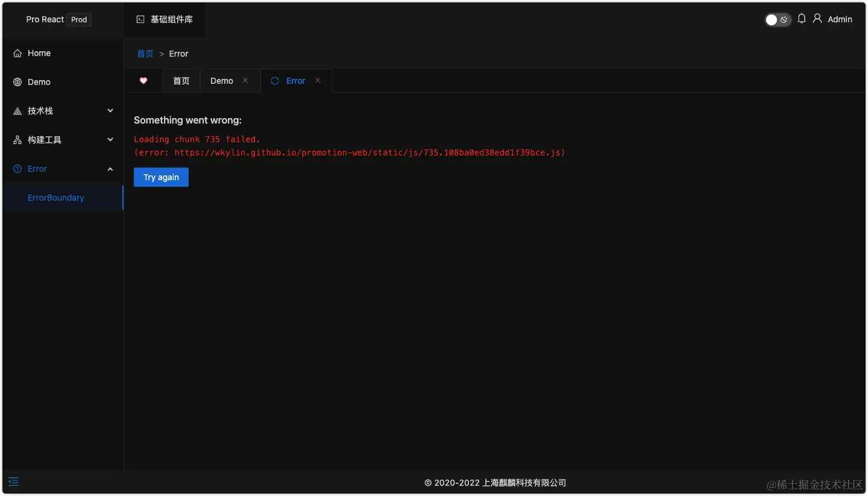Click the Try again button
Screen dimensions: 868x496
pos(161,177)
